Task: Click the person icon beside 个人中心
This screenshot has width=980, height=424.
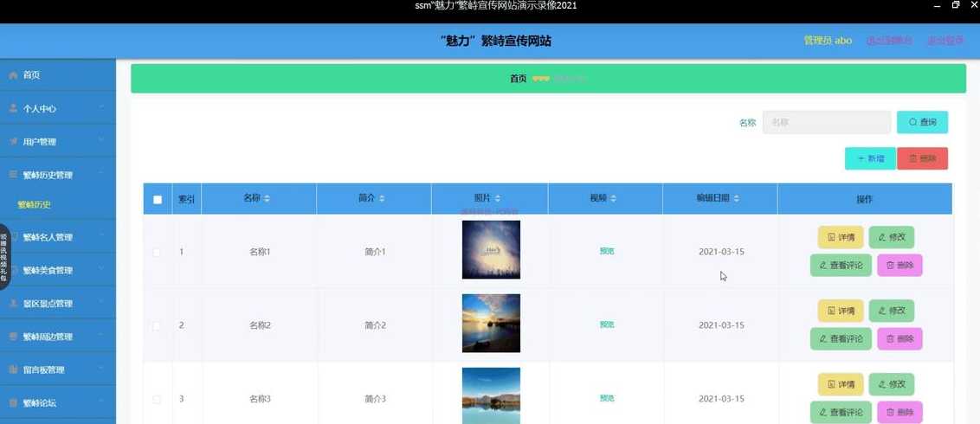Action: 13,108
